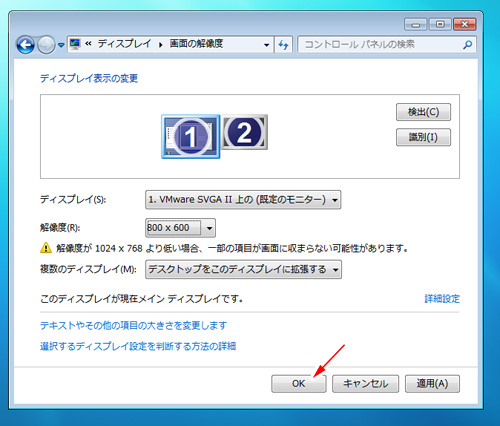Viewport: 500px width, 426px height.
Task: Open the ディスプレイ(S) display dropdown
Action: tap(243, 200)
